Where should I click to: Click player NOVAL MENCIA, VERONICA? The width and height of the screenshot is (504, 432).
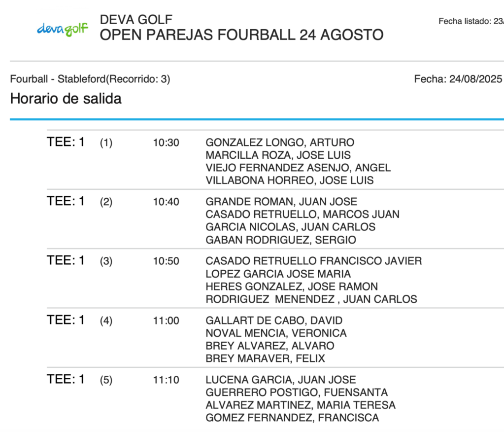pyautogui.click(x=276, y=333)
